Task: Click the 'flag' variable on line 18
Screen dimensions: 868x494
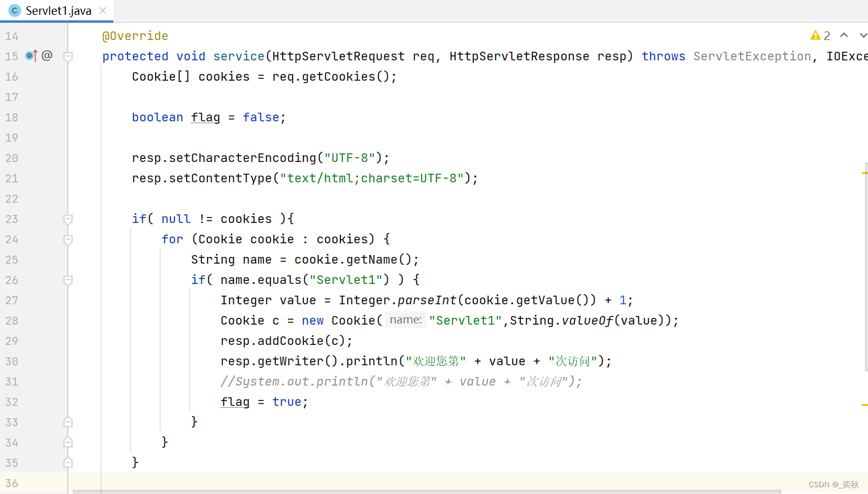Action: point(206,117)
